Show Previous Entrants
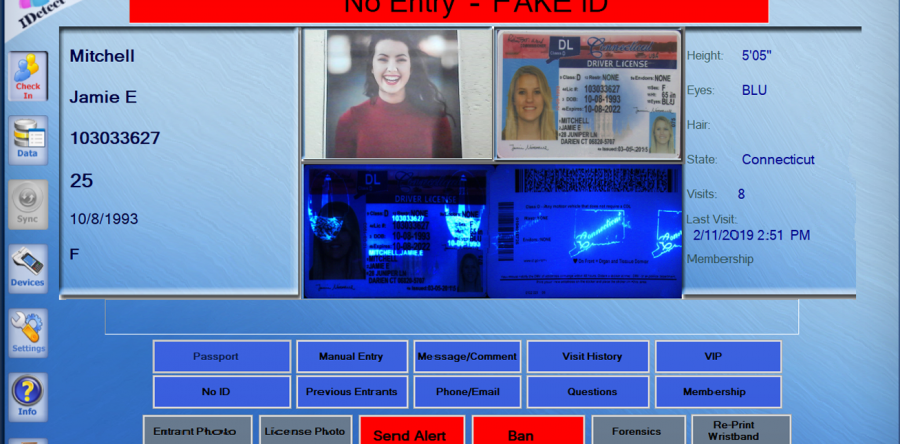The width and height of the screenshot is (900, 444). pos(350,391)
